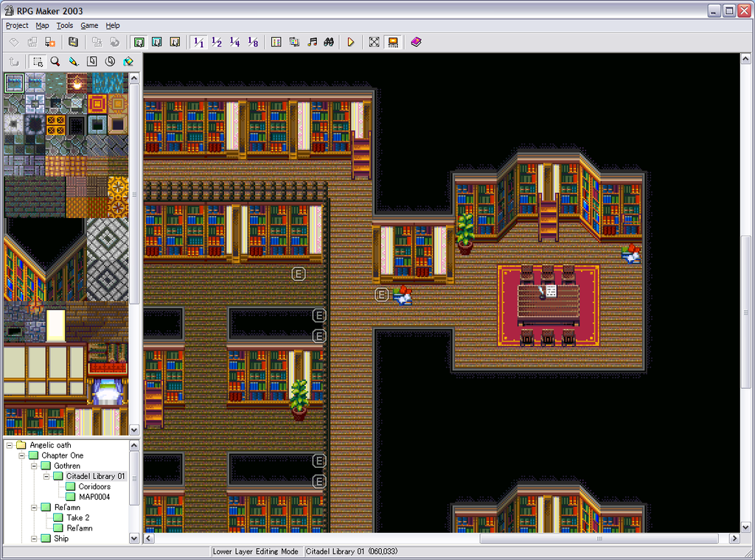
Task: Switch to Lower Layer editing mode icon
Action: click(x=139, y=42)
